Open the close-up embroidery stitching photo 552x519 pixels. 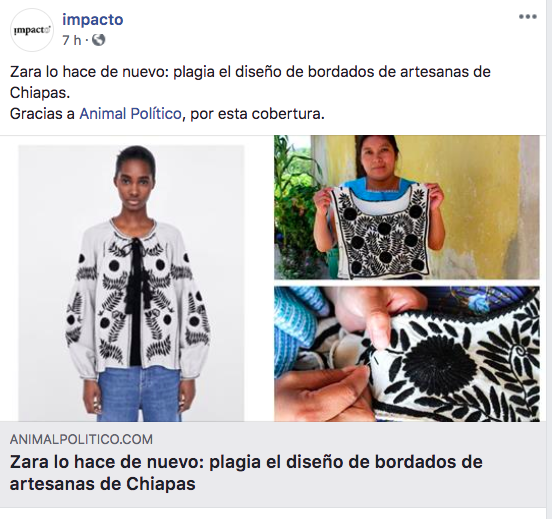click(407, 354)
